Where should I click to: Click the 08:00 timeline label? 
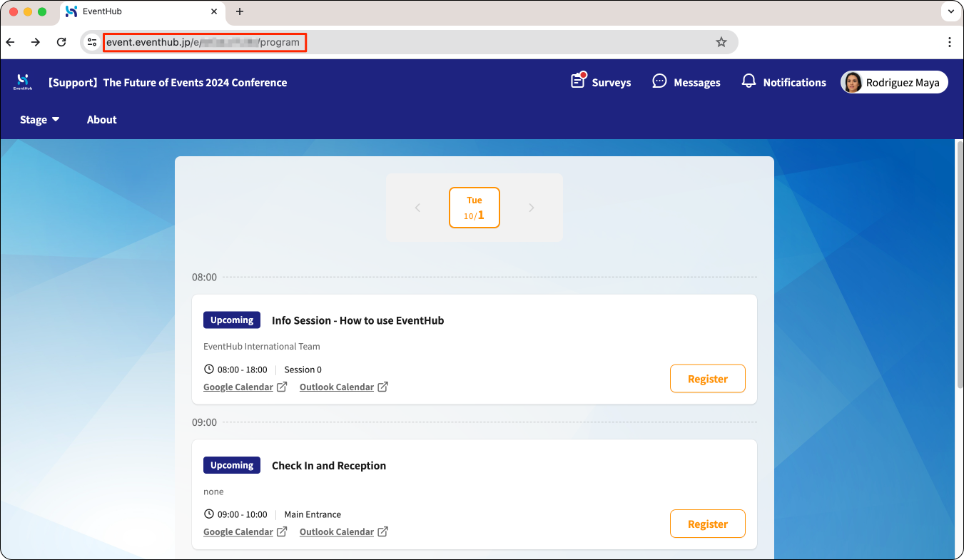click(x=205, y=277)
